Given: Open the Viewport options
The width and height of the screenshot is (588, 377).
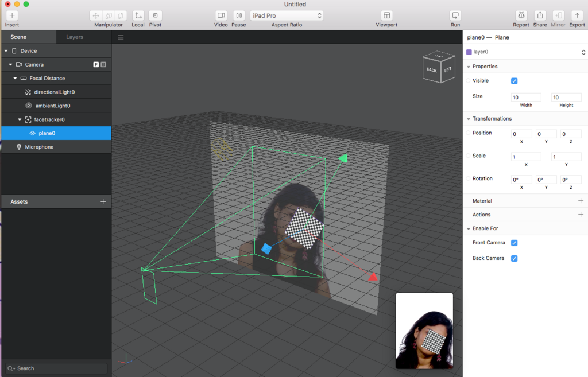Looking at the screenshot, I should tap(386, 15).
